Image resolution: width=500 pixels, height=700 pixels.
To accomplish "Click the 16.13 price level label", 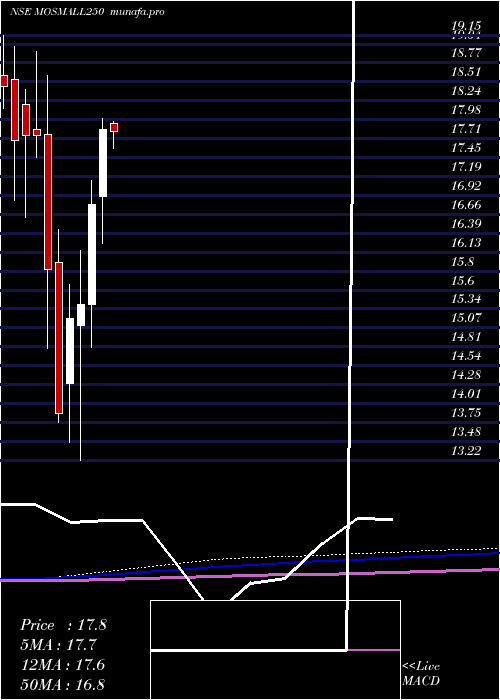I will tap(466, 243).
